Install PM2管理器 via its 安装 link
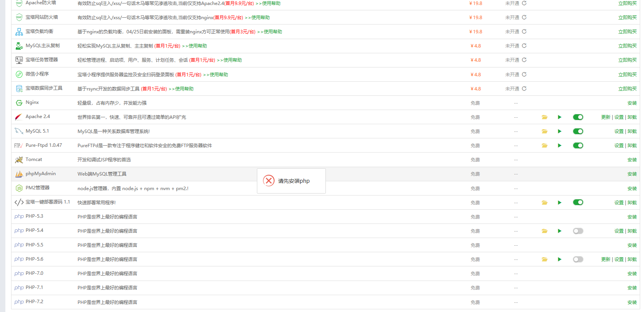This screenshot has width=644, height=312. pyautogui.click(x=632, y=189)
